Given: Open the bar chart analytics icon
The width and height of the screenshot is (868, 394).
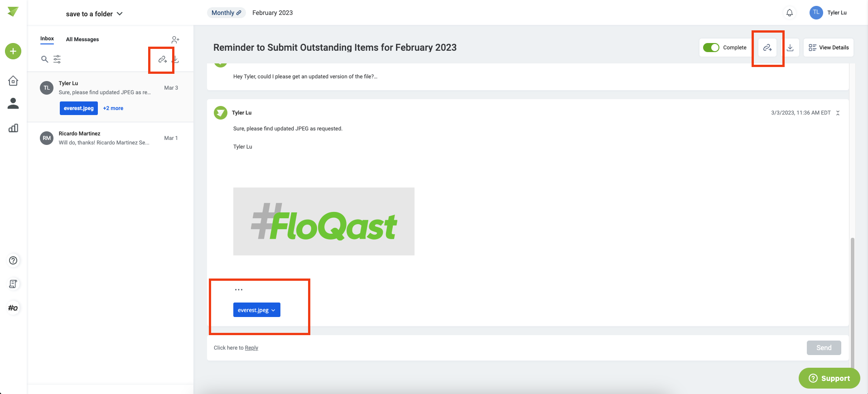Looking at the screenshot, I should pyautogui.click(x=13, y=128).
